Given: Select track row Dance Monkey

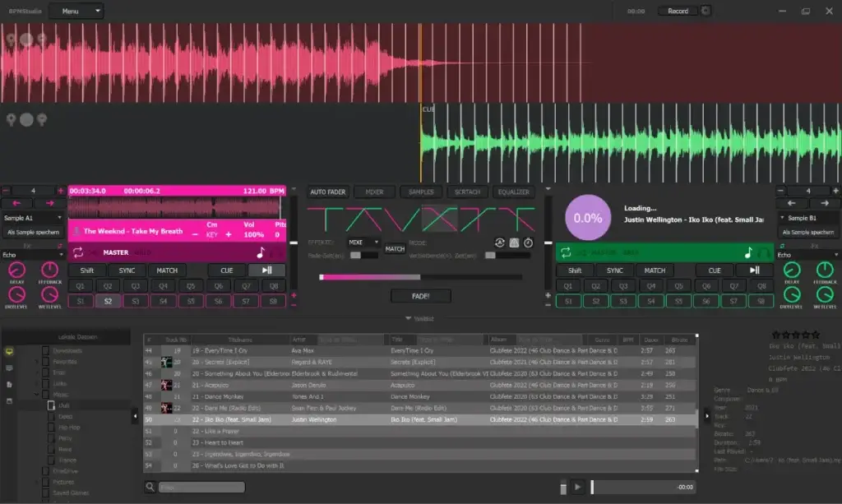Looking at the screenshot, I should click(x=420, y=396).
